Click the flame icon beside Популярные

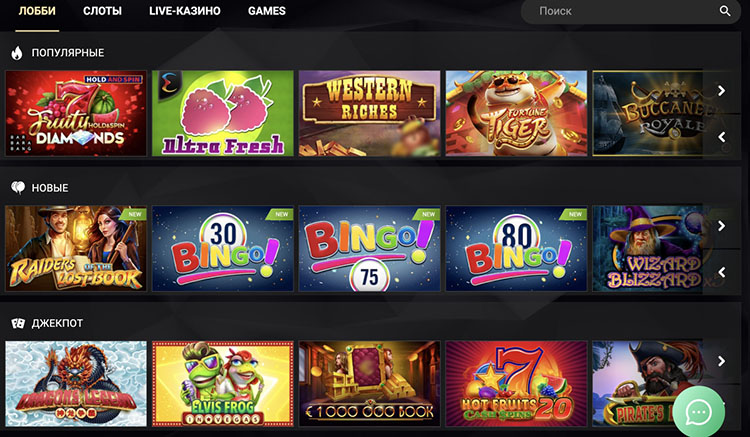click(17, 53)
